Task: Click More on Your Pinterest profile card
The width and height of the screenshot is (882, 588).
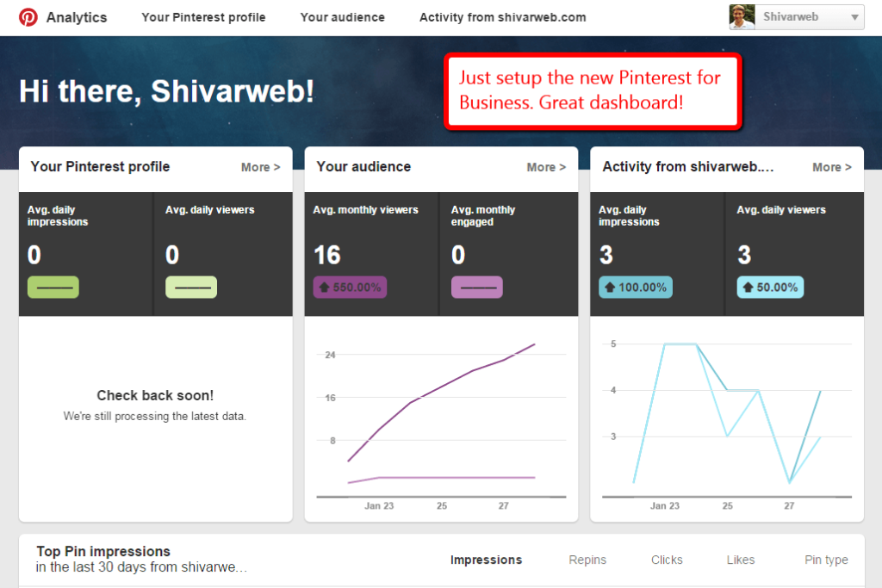Action: [260, 167]
